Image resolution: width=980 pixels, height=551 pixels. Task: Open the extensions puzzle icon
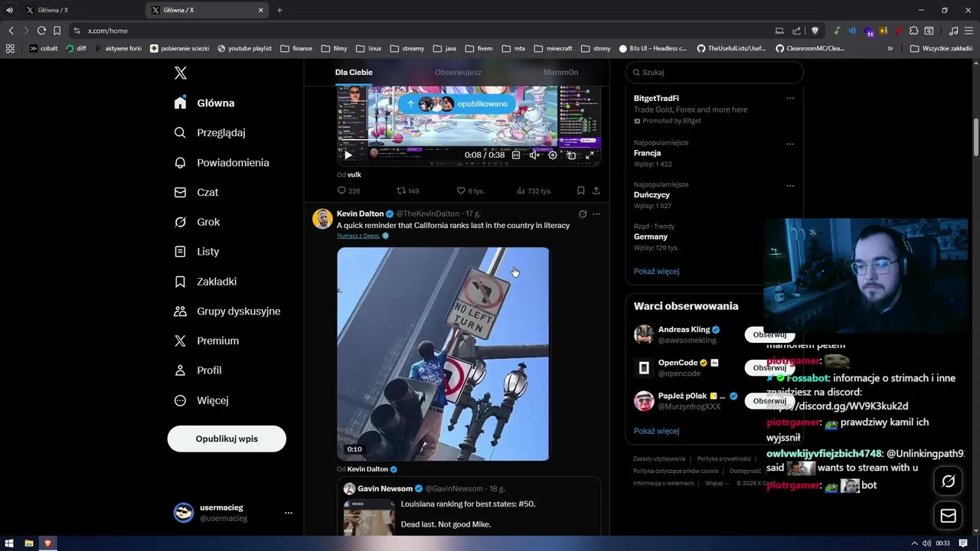coord(913,31)
